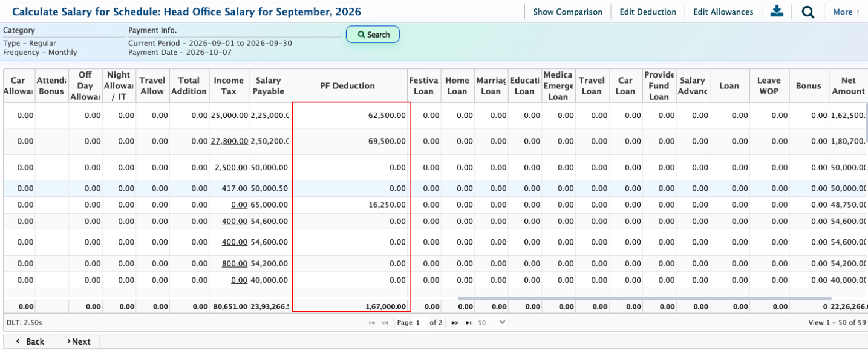
Task: Jump to the next page using pager arrow
Action: coord(455,323)
